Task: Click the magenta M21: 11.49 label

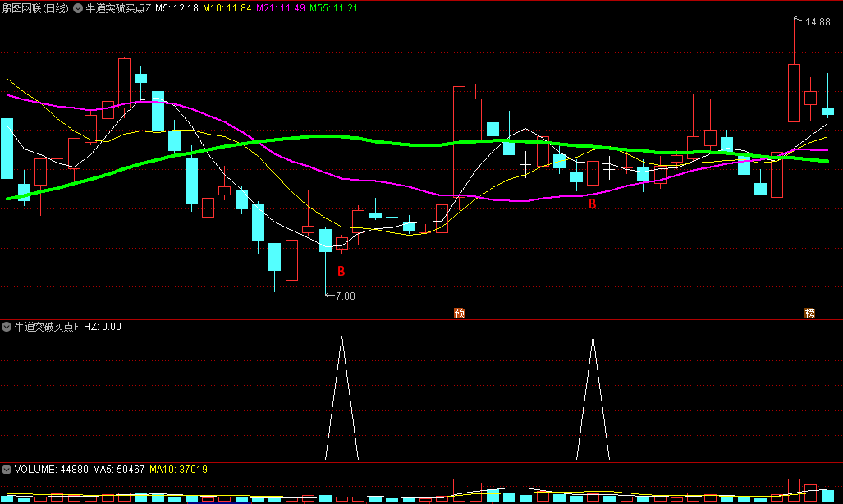Action: pyautogui.click(x=281, y=8)
